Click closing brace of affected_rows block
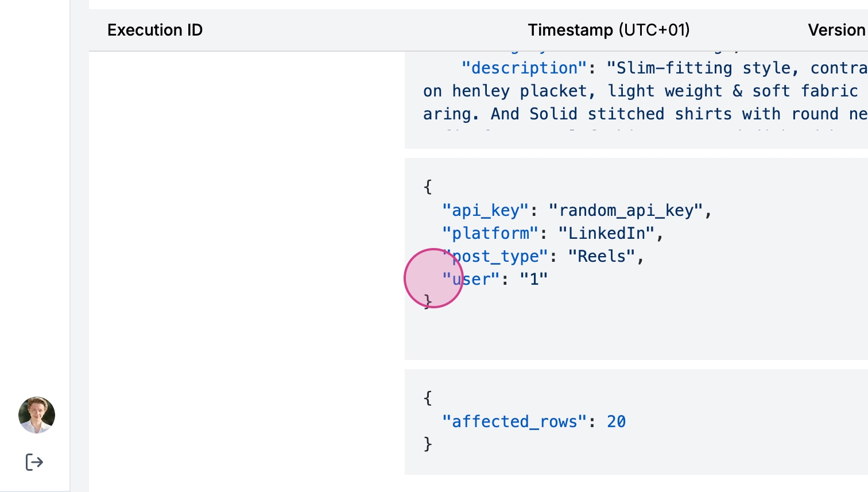 (x=428, y=444)
